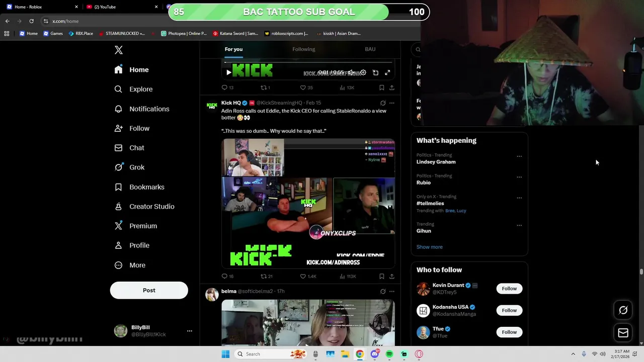
Task: Open Bookmarks in the sidebar
Action: pyautogui.click(x=139, y=187)
